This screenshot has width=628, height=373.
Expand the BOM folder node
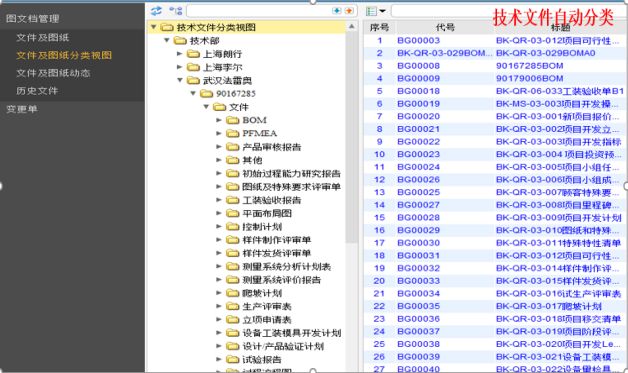click(219, 120)
